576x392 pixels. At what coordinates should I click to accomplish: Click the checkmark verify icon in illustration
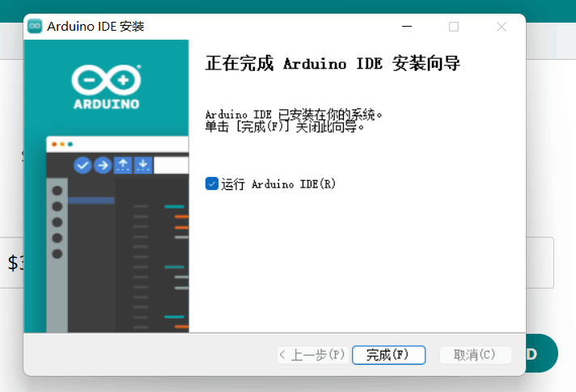[83, 165]
